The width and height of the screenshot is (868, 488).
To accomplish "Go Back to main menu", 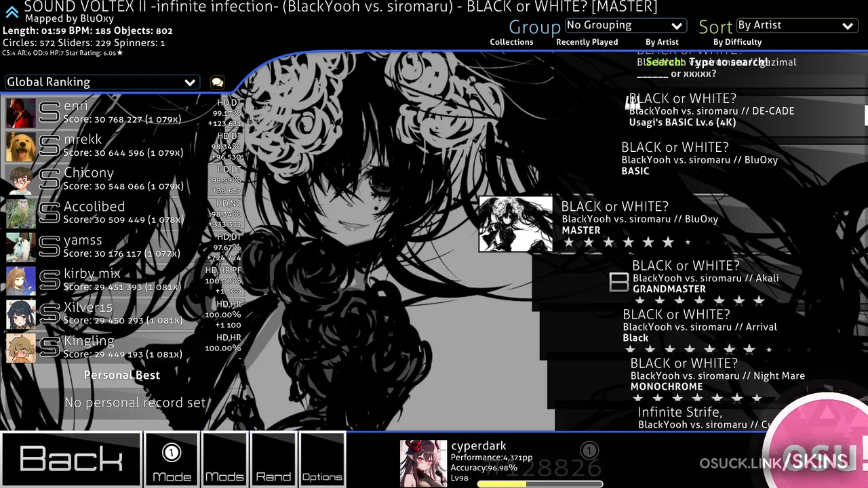I will [71, 460].
